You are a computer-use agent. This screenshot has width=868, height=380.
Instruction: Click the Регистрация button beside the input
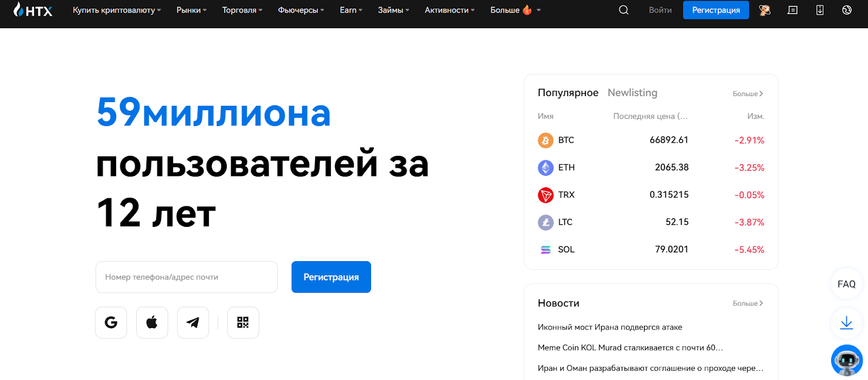point(331,277)
